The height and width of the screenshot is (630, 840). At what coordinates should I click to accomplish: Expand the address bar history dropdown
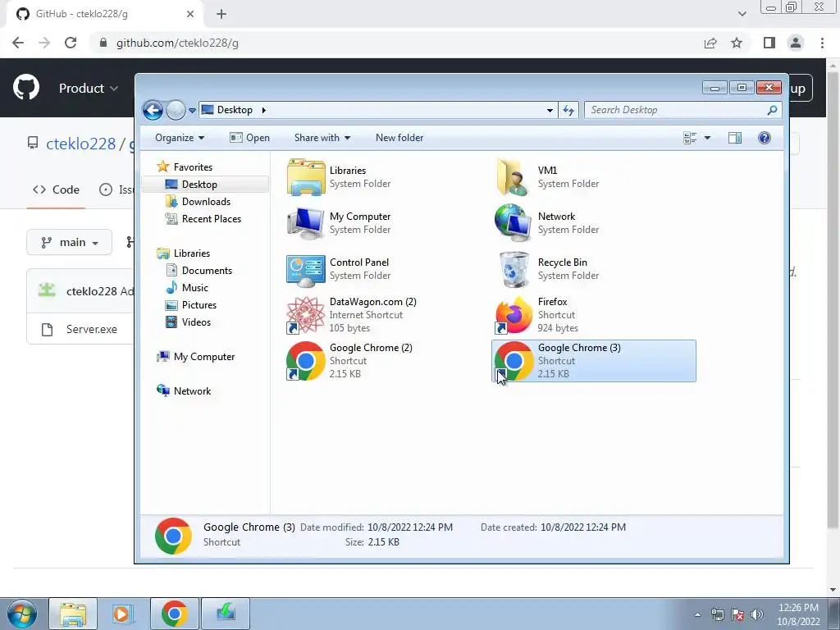(x=550, y=111)
